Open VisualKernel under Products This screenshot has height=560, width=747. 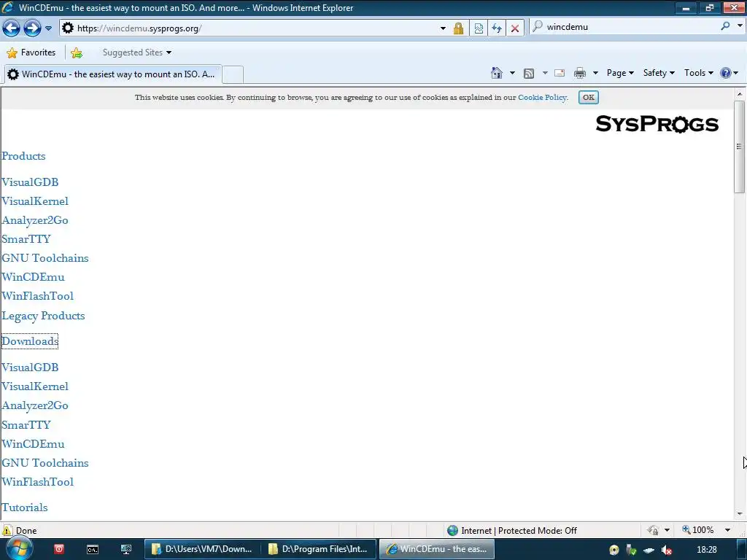(x=35, y=201)
